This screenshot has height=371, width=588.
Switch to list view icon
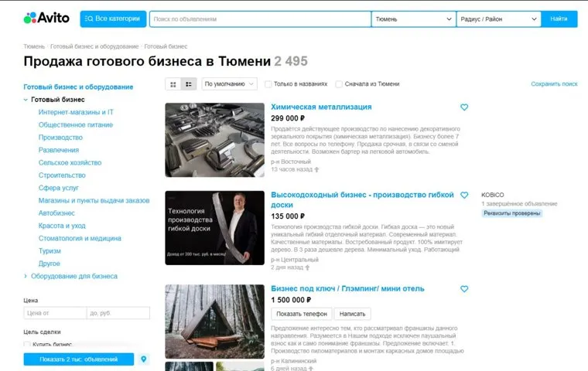(189, 84)
